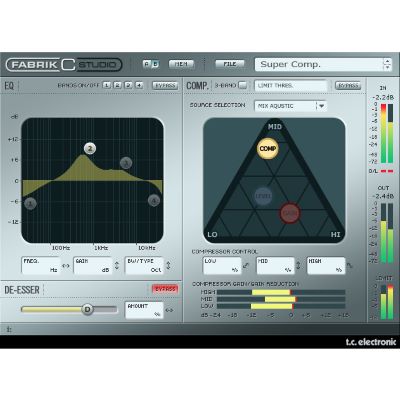Step preset down with Super Comp arrow
Image resolution: width=400 pixels, height=400 pixels.
[x=387, y=67]
